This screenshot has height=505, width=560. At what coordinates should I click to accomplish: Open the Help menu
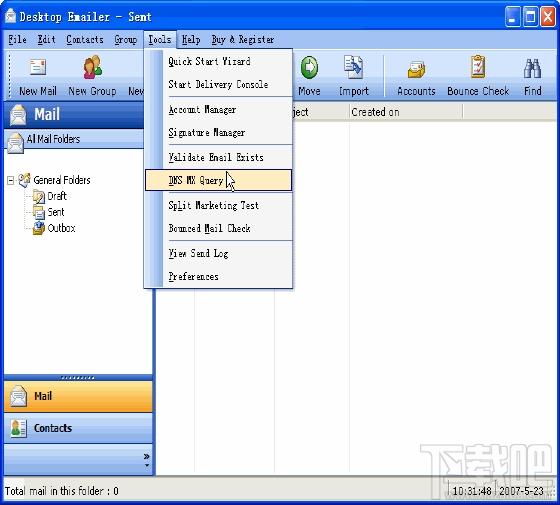coord(191,39)
